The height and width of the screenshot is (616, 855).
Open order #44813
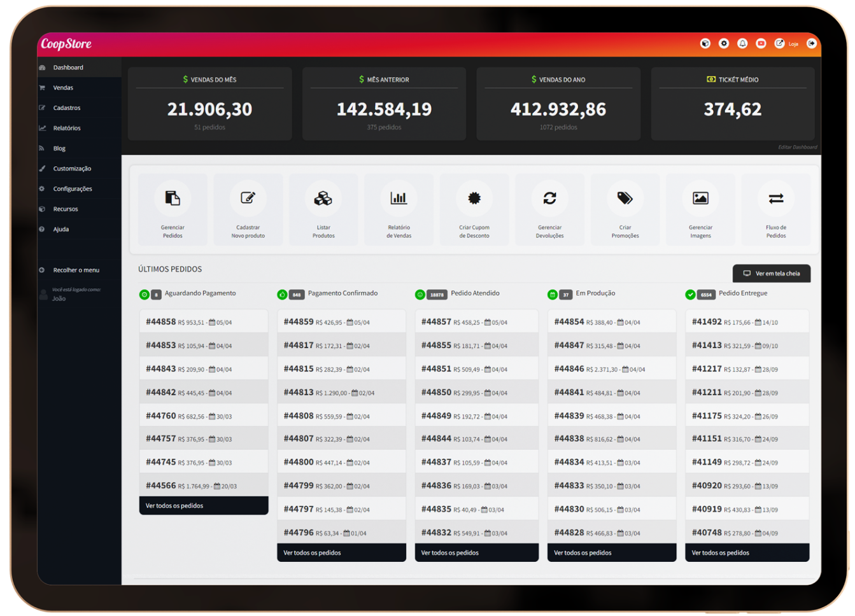(341, 393)
